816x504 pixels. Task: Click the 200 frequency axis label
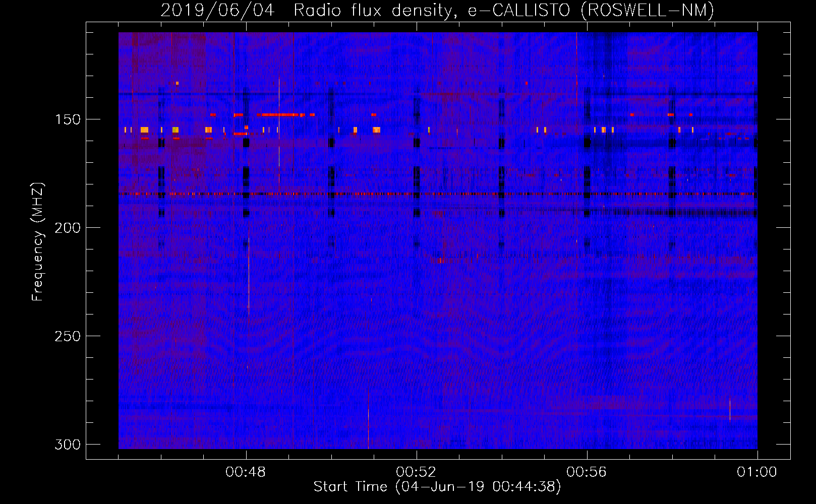pyautogui.click(x=68, y=228)
